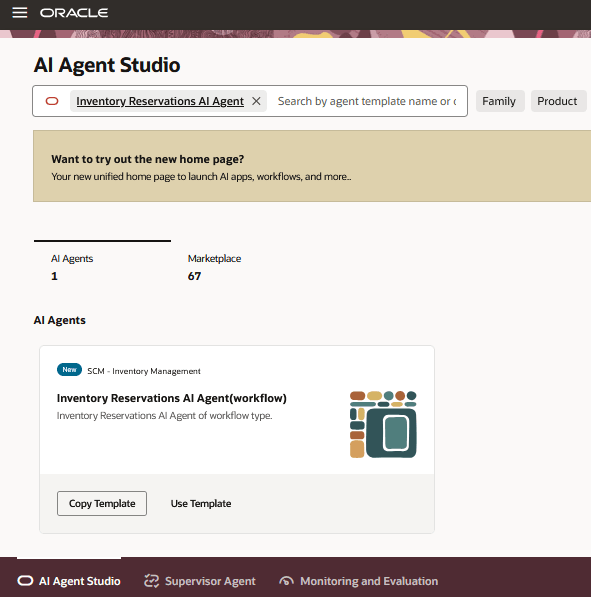The height and width of the screenshot is (602, 599).
Task: Switch to the Marketplace tab
Action: (214, 268)
